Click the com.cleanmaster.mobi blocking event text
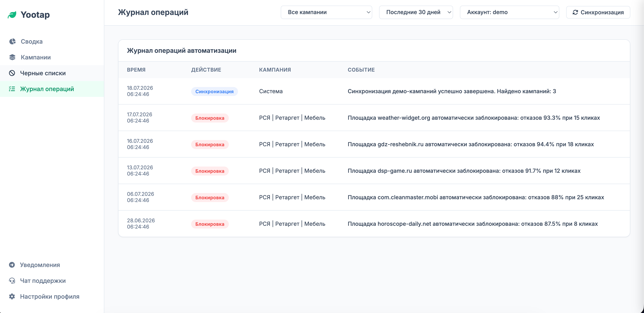644x313 pixels. coord(476,197)
